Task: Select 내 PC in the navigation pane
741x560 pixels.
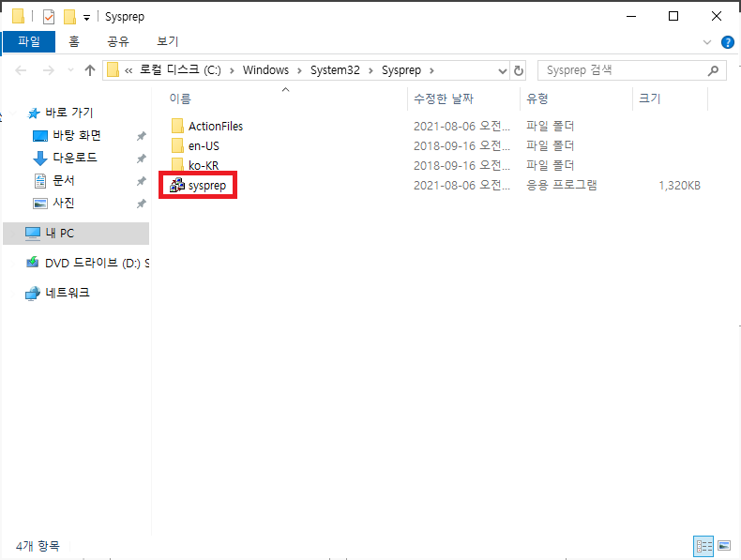Action: pyautogui.click(x=76, y=234)
